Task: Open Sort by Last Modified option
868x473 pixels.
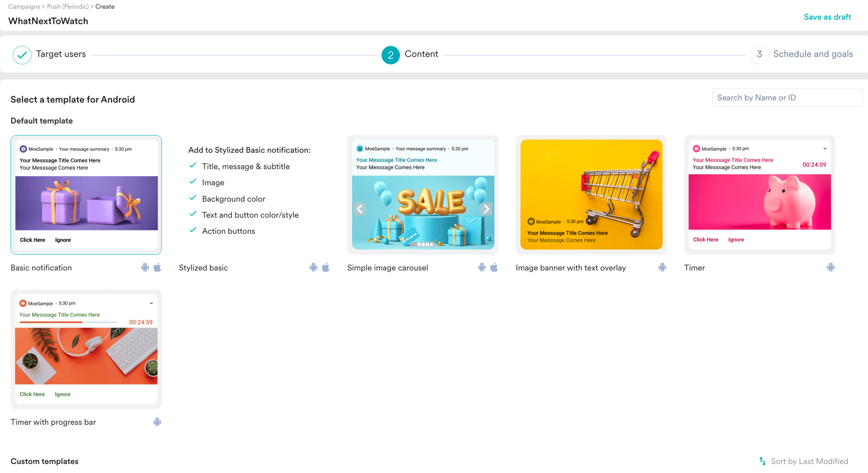Action: pos(809,461)
